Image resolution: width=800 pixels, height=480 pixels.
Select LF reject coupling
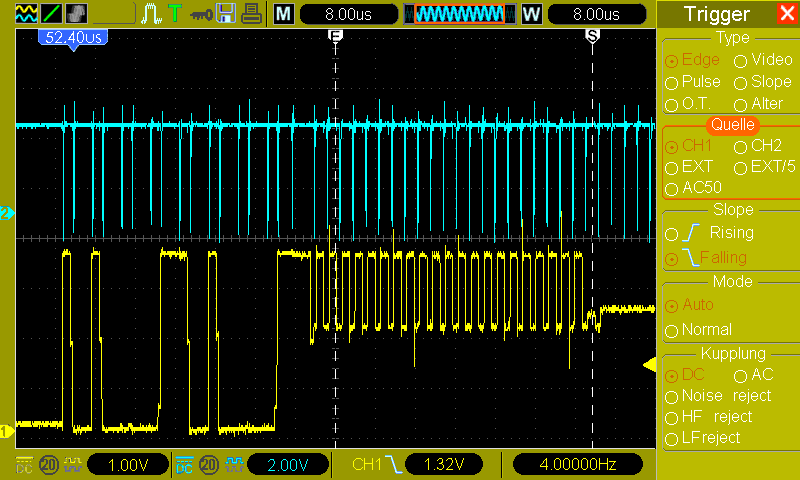point(703,438)
